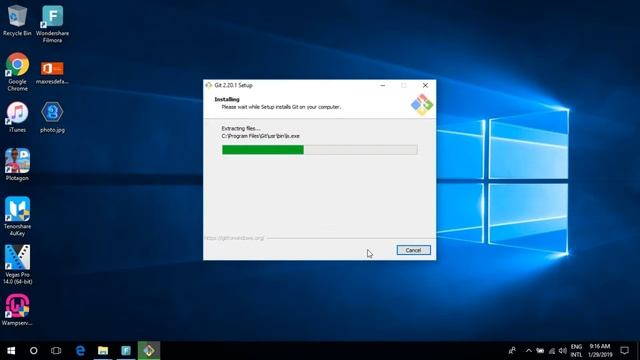Open the Windows Start menu
The height and width of the screenshot is (360, 640).
coord(11,351)
